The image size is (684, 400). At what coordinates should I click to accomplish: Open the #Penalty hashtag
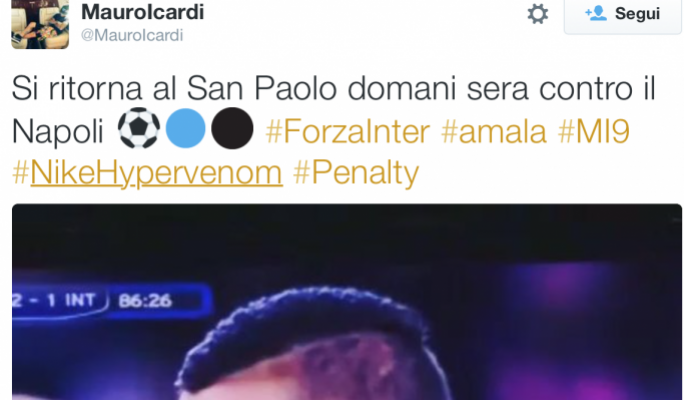[x=356, y=173]
